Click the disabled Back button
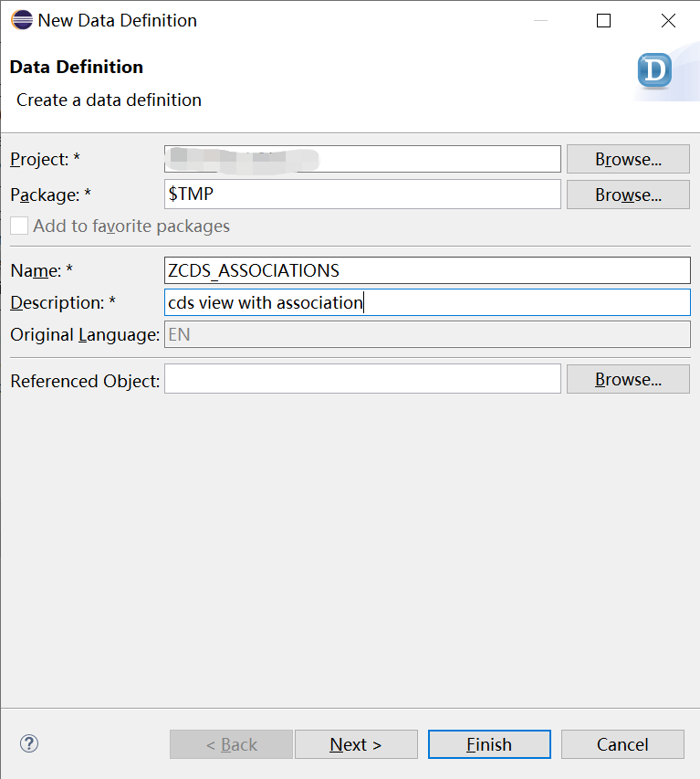The image size is (700, 779). coord(231,743)
